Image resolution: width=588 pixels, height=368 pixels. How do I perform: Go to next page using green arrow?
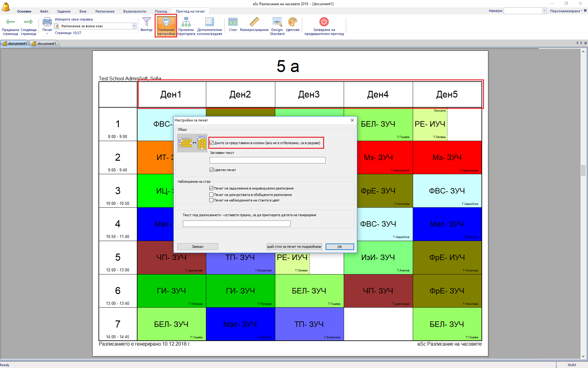[28, 22]
